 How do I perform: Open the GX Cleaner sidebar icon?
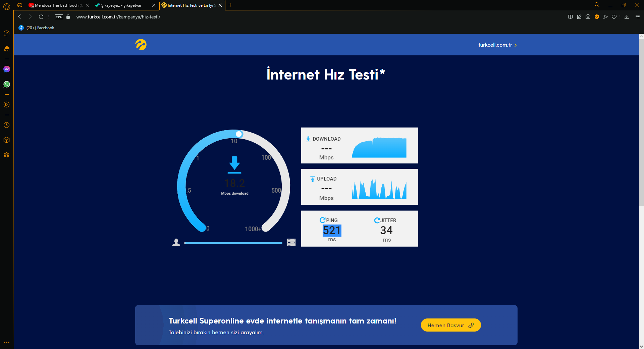7,49
